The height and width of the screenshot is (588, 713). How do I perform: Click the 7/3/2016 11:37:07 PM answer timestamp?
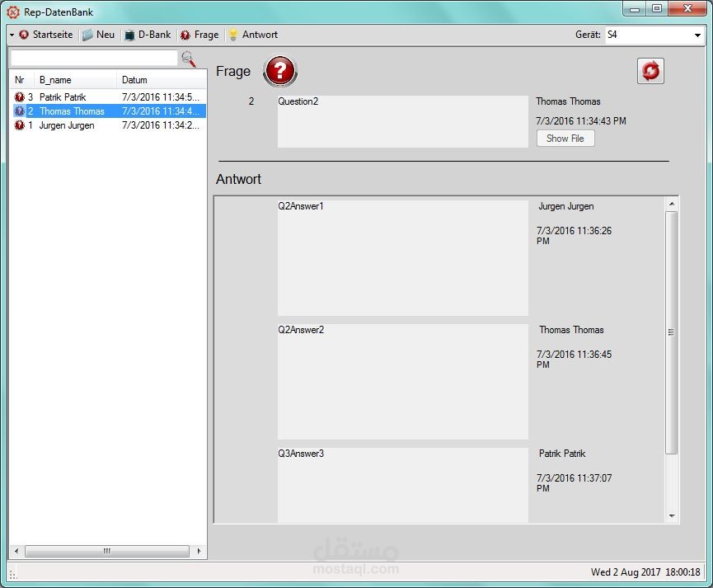point(574,483)
